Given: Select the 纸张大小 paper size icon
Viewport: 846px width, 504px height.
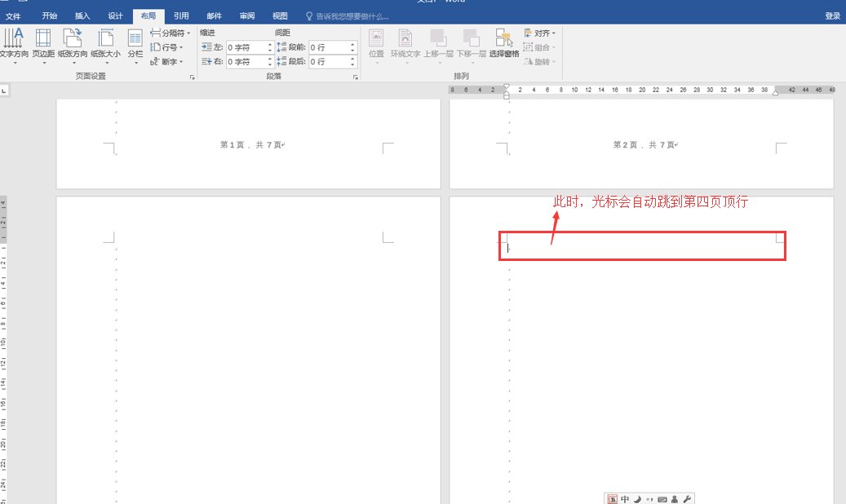Looking at the screenshot, I should click(x=105, y=38).
